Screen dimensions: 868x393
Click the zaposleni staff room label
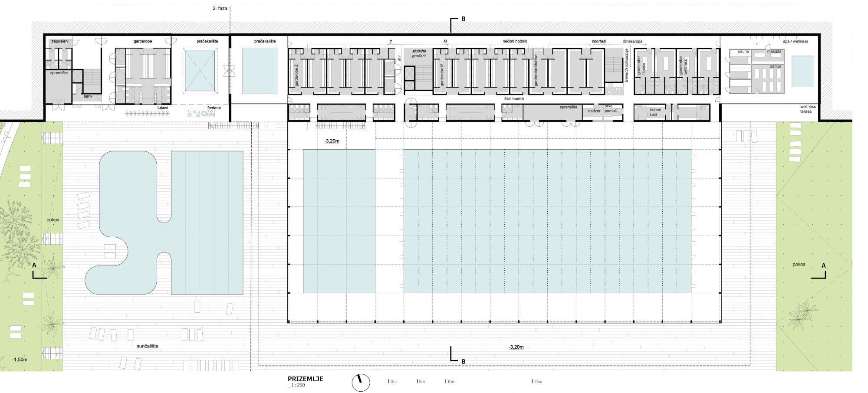pos(59,41)
